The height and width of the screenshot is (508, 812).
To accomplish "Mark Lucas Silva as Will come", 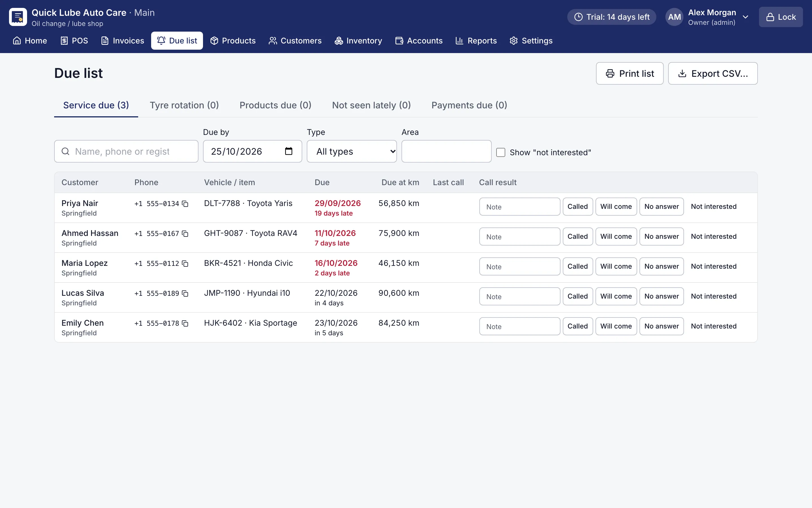I will (616, 296).
